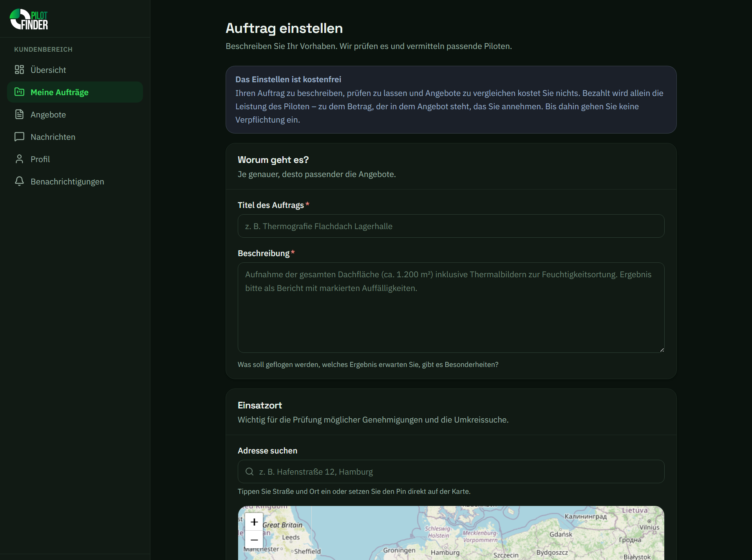This screenshot has height=560, width=752.
Task: Click the 'Leeds' label on the map
Action: (291, 537)
